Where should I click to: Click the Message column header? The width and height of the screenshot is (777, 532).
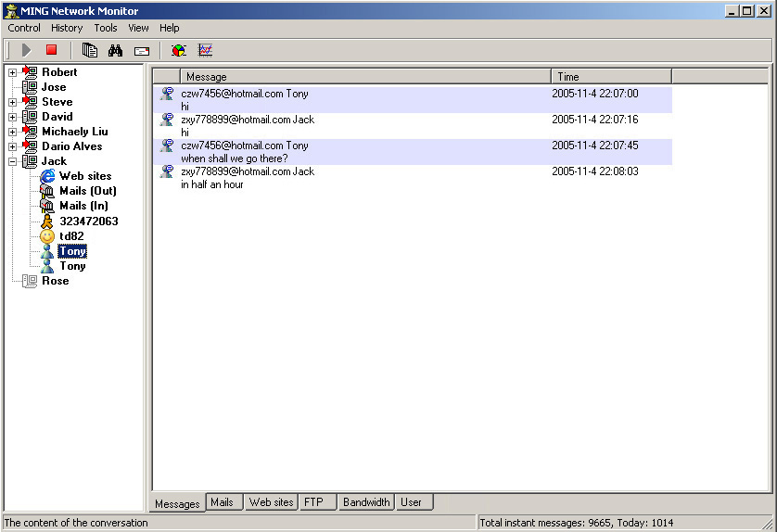point(366,77)
